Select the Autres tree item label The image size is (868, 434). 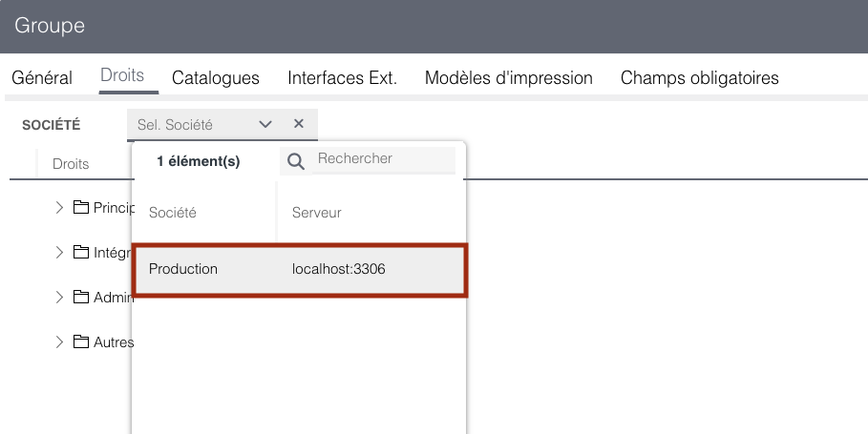click(x=113, y=342)
